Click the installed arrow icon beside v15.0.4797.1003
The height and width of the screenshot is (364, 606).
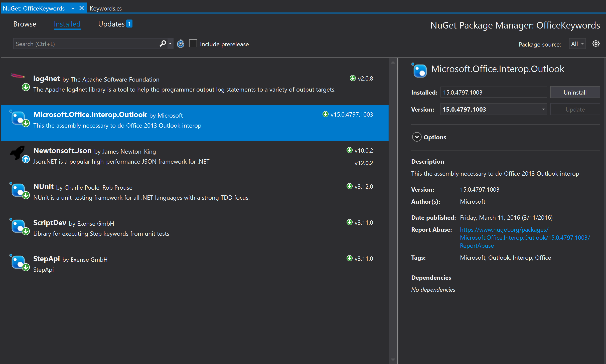tap(325, 114)
